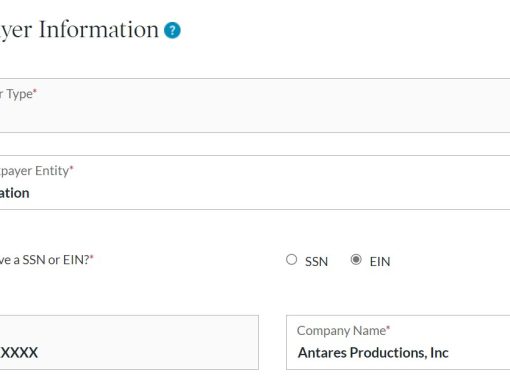Click the required asterisk after Type label
The height and width of the screenshot is (382, 510).
35,91
